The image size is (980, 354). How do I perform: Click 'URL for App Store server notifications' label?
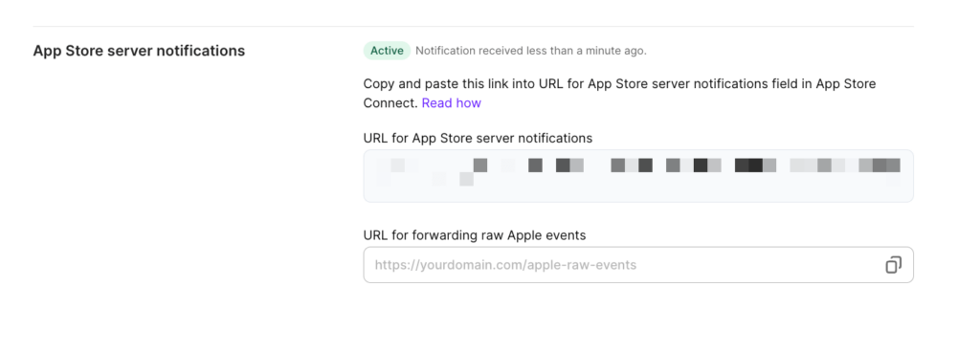click(479, 138)
